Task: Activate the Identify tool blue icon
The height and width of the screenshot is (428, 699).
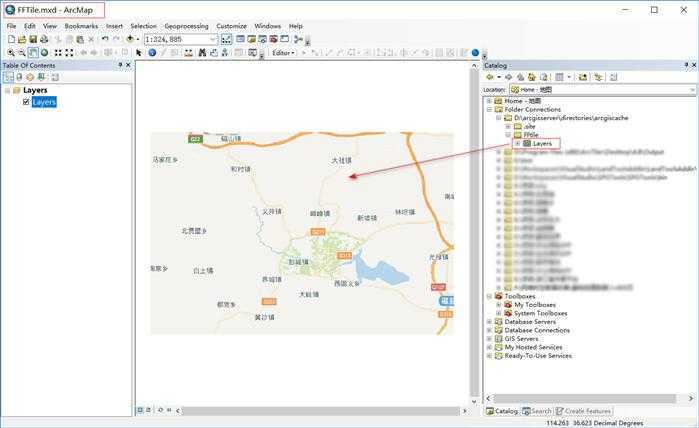Action: (x=152, y=53)
